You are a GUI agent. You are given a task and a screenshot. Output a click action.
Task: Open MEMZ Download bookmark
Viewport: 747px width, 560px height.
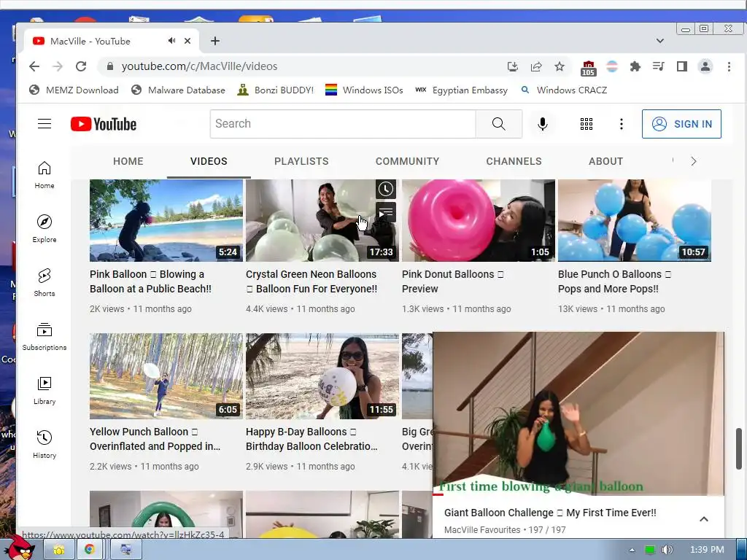point(74,90)
